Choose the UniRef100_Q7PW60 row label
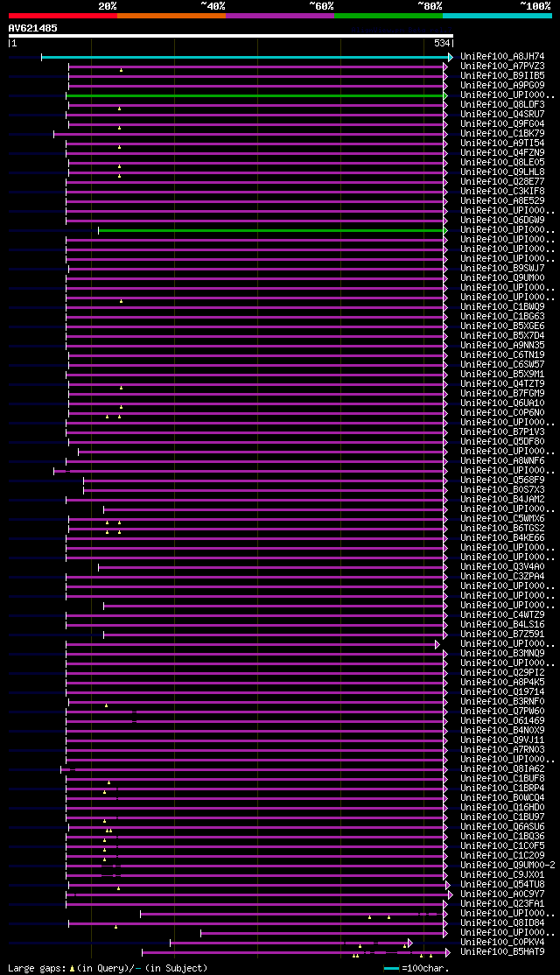The image size is (560, 975). [x=503, y=712]
